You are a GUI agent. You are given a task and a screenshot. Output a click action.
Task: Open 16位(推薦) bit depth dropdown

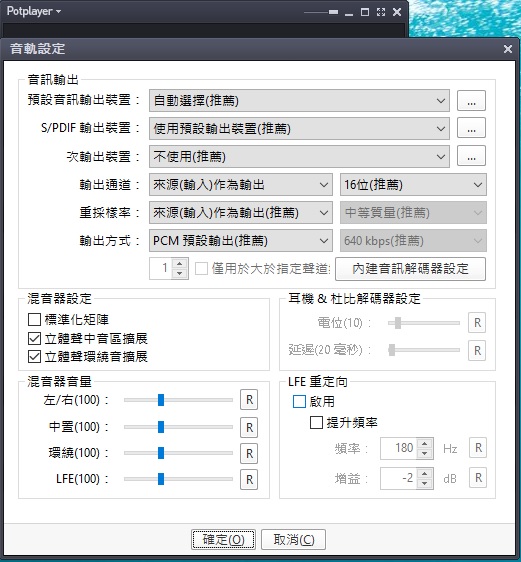[413, 185]
